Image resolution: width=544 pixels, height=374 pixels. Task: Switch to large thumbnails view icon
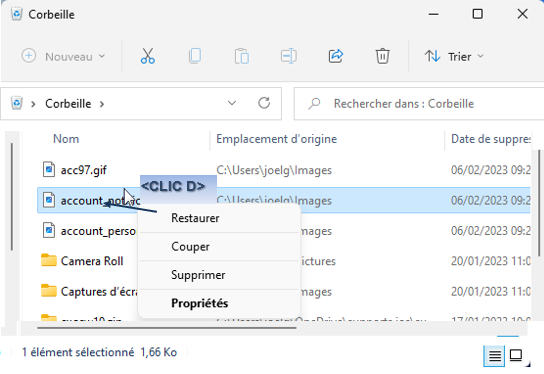coord(516,355)
